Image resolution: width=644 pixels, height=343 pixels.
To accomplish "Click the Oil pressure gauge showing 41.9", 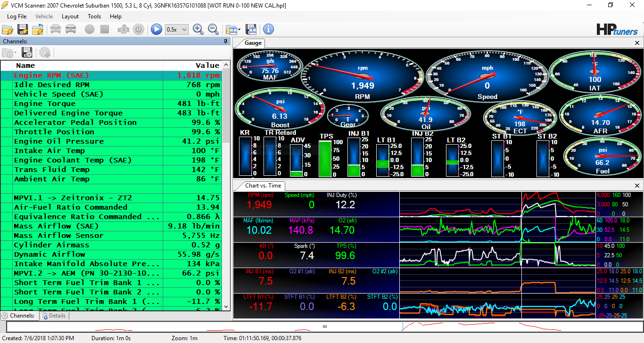I will 426,114.
